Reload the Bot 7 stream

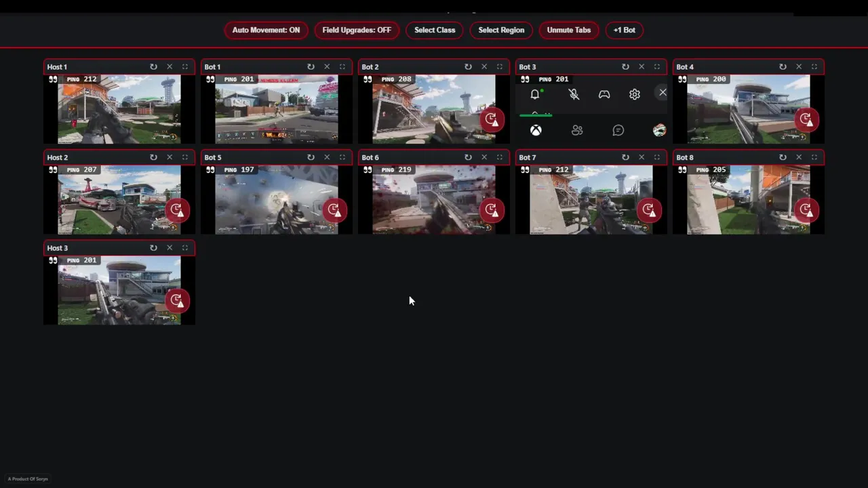(625, 157)
